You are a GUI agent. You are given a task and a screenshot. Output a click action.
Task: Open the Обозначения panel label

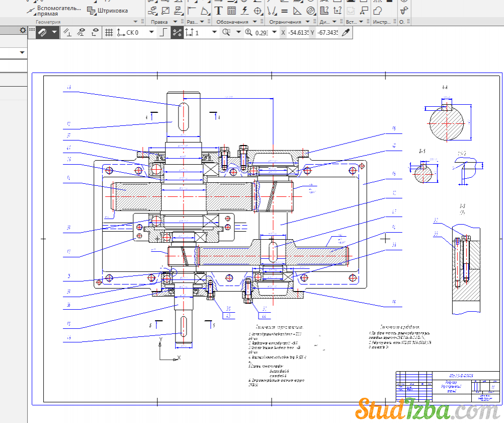pyautogui.click(x=232, y=22)
